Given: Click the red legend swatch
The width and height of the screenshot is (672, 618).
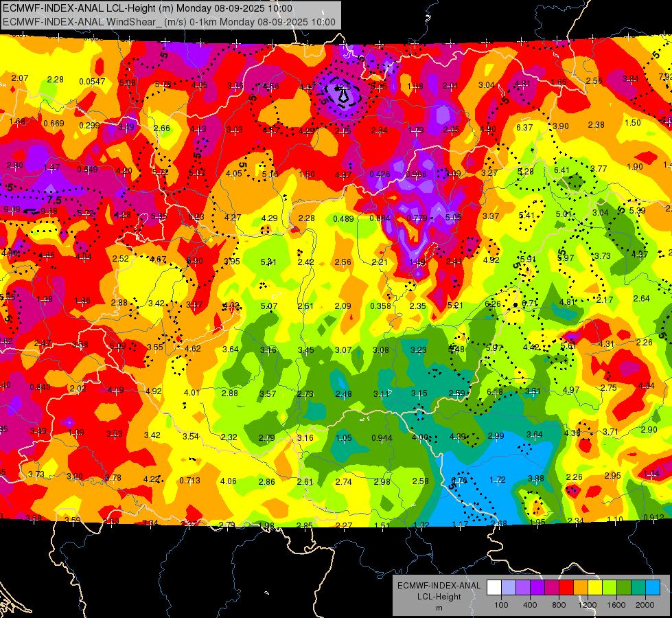Looking at the screenshot, I should tap(566, 588).
